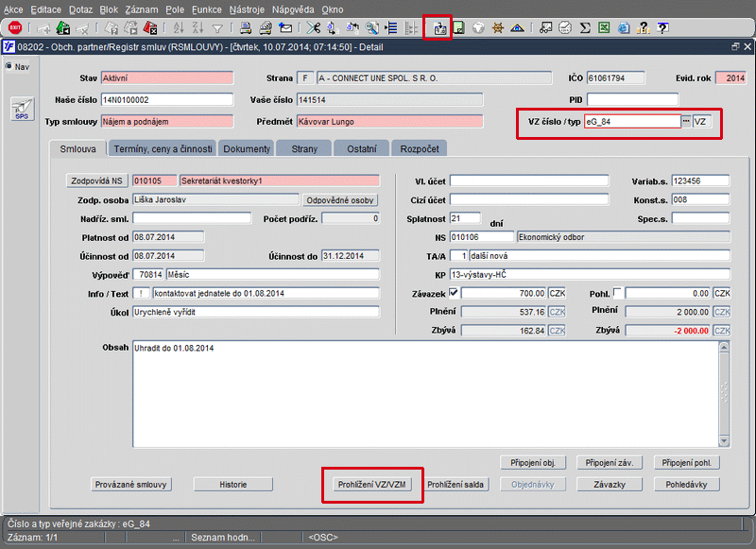The image size is (756, 549).
Task: Click the PID input field
Action: pyautogui.click(x=632, y=100)
